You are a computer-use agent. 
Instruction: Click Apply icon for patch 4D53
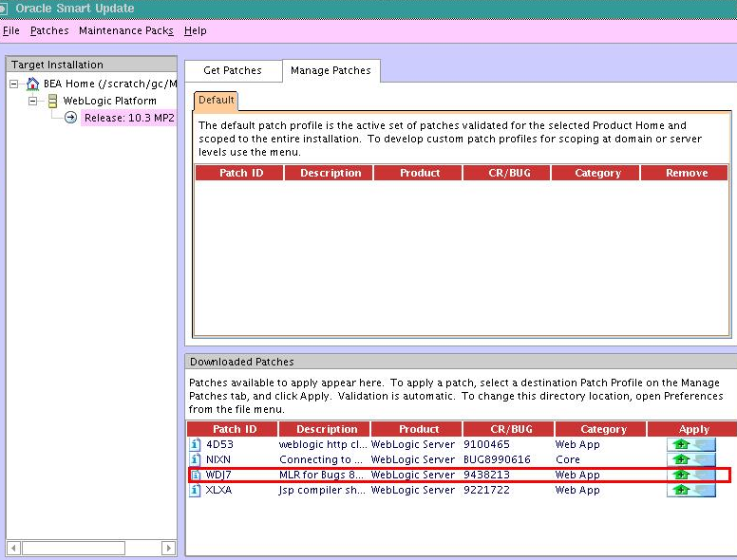(690, 444)
